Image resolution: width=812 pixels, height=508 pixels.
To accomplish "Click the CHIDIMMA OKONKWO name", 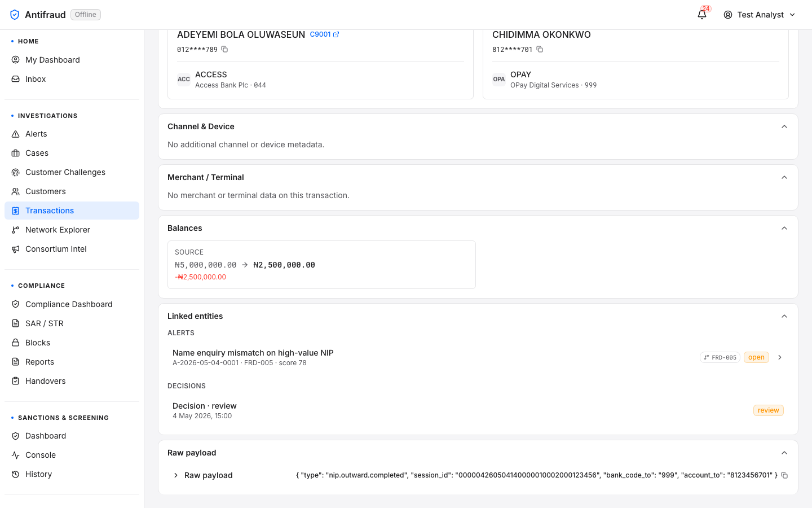I will [x=541, y=34].
